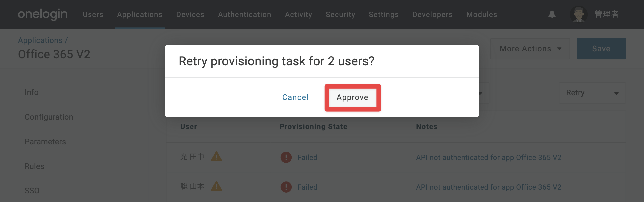Click the Applications breadcrumb link

coord(40,40)
